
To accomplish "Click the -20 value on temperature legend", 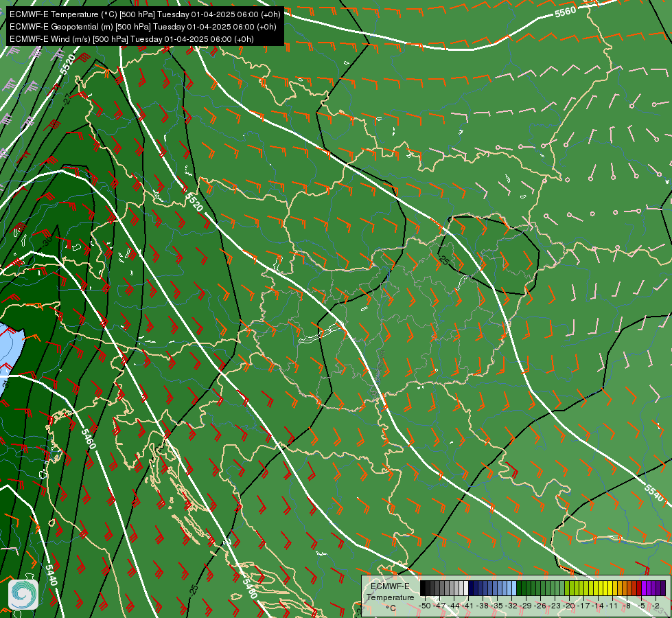I will click(569, 606).
